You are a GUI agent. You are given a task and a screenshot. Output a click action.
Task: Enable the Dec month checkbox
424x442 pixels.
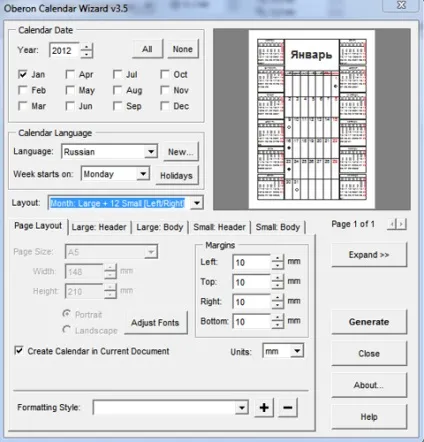(165, 106)
